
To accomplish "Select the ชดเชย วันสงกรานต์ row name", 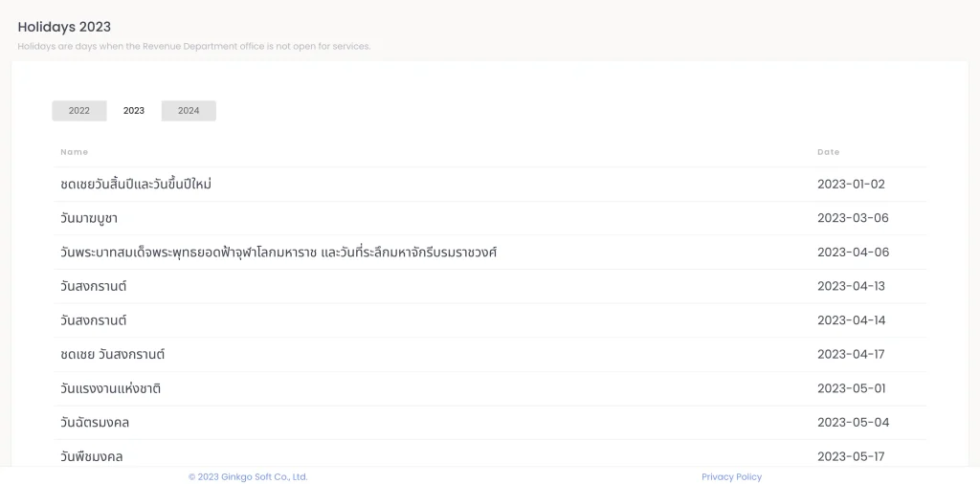I will pyautogui.click(x=113, y=355).
